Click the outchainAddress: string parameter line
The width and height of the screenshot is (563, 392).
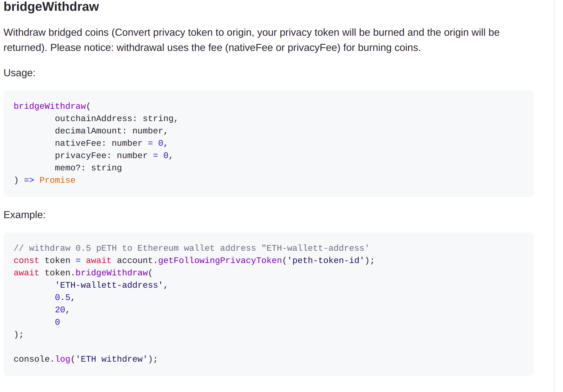116,119
